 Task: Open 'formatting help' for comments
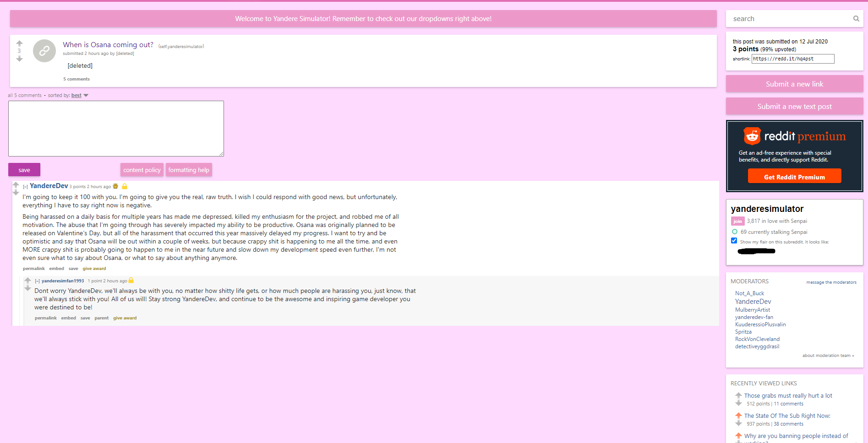(189, 170)
